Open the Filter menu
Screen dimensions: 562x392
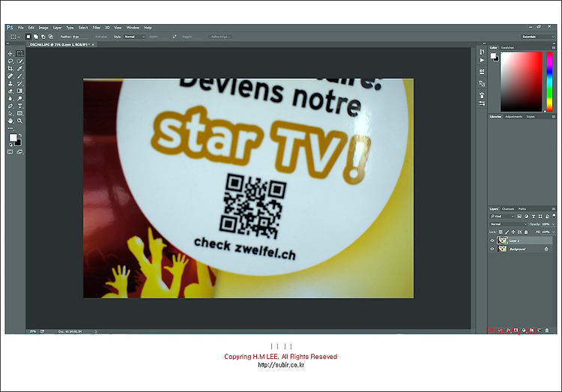point(97,28)
